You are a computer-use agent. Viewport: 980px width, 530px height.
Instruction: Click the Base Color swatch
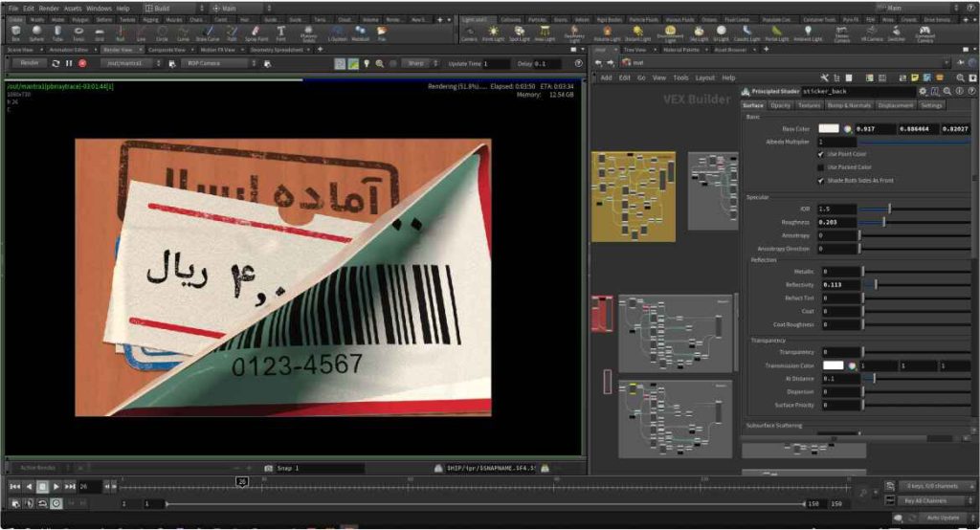828,129
